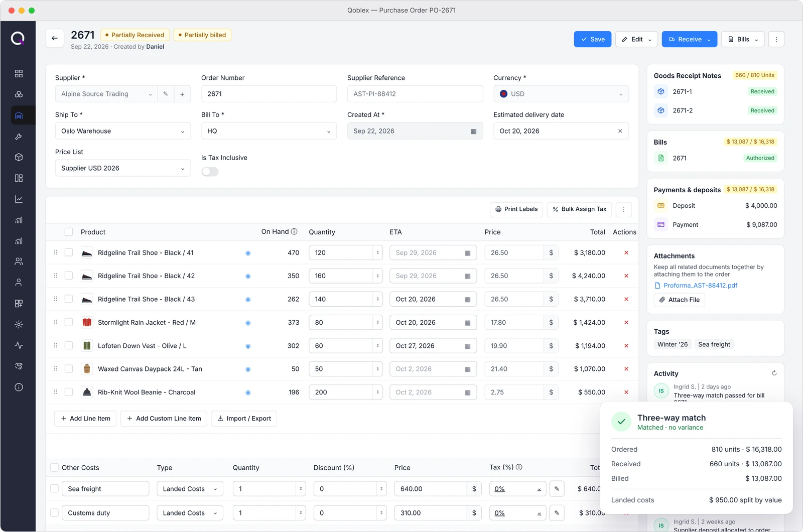The image size is (803, 532).
Task: Edit tax for Sea freight cost
Action: [557, 488]
